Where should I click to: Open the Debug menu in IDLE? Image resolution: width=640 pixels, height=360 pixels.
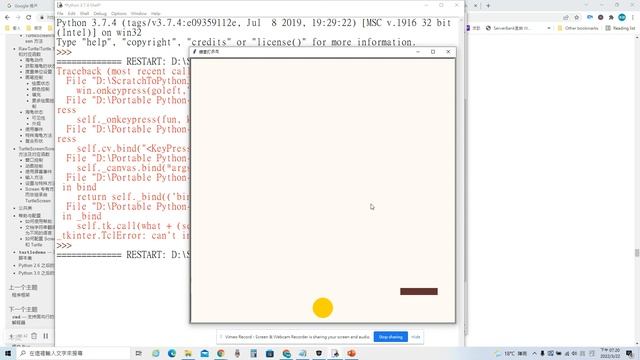click(100, 13)
